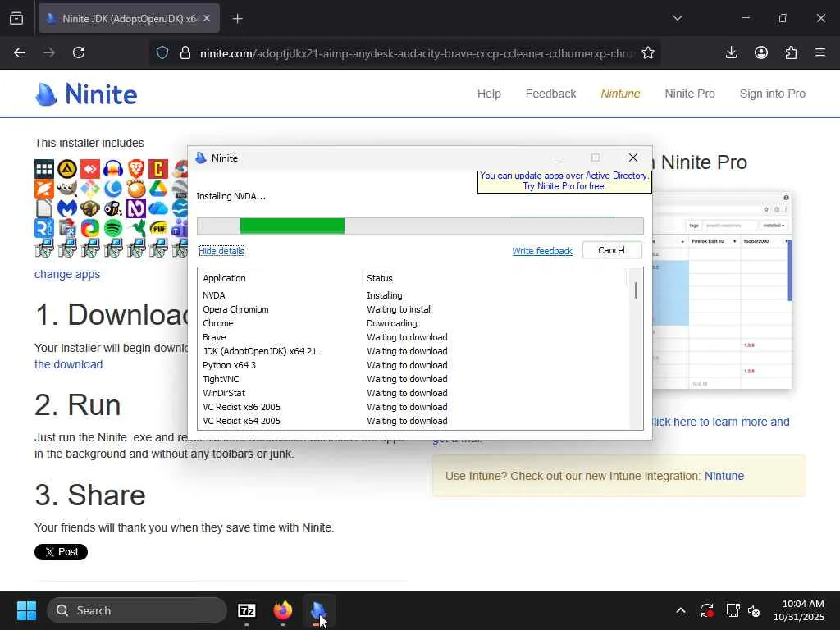Click the red AnyDesk icon
The image size is (840, 630).
click(x=90, y=169)
